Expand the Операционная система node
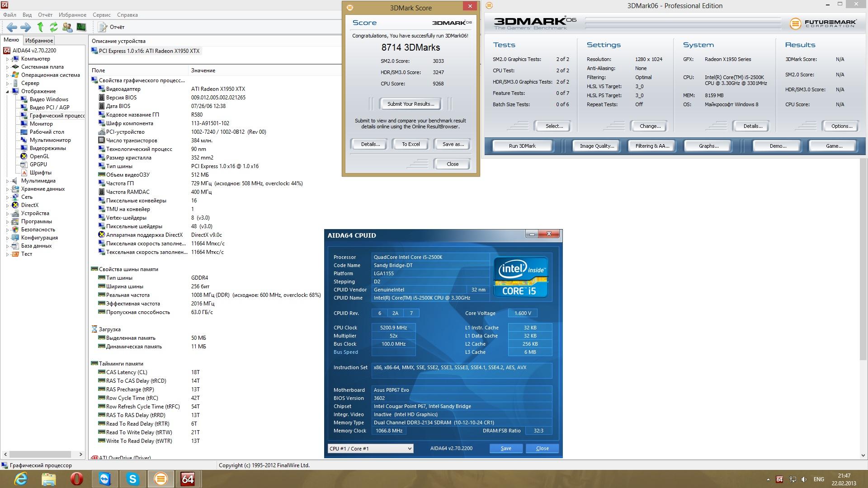Image resolution: width=868 pixels, height=488 pixels. 8,75
